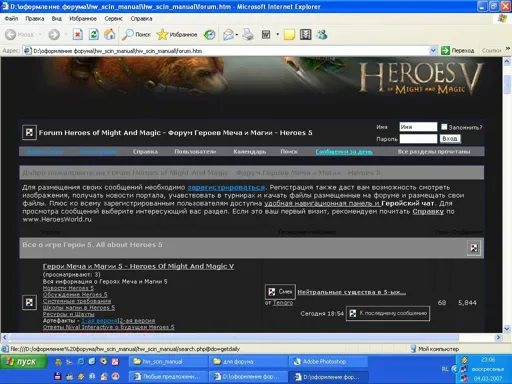Open the Вид menu
Viewport: 512px width, 384px height.
click(57, 19)
